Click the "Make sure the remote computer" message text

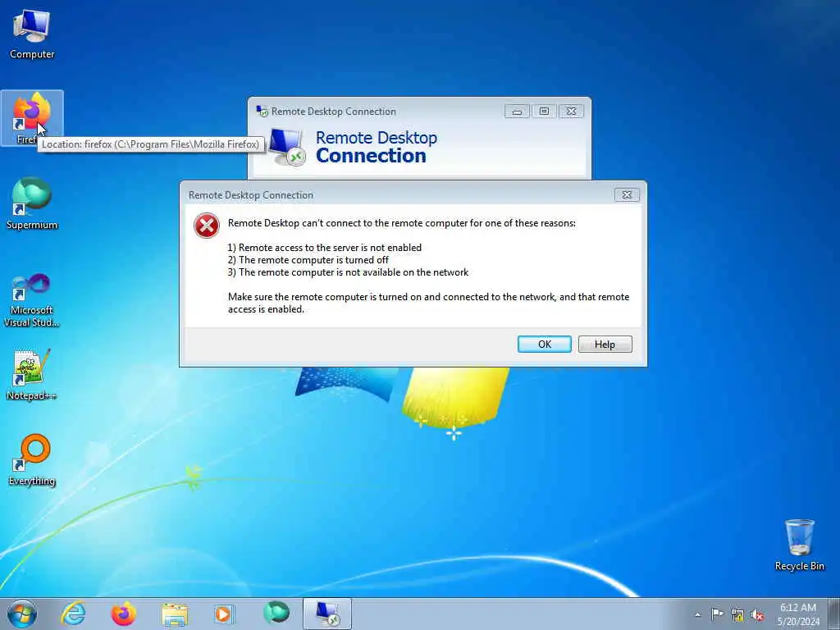point(428,303)
